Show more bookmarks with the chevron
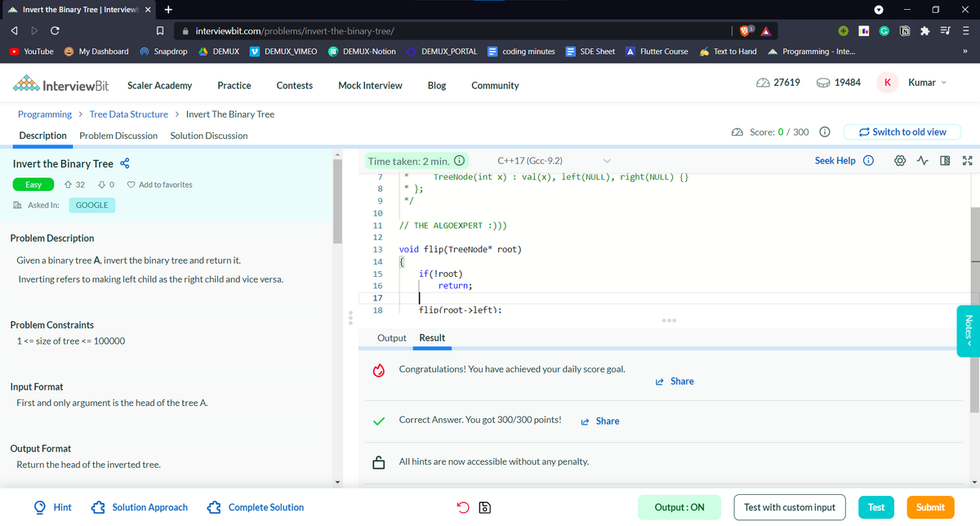This screenshot has width=980, height=526. click(x=964, y=51)
